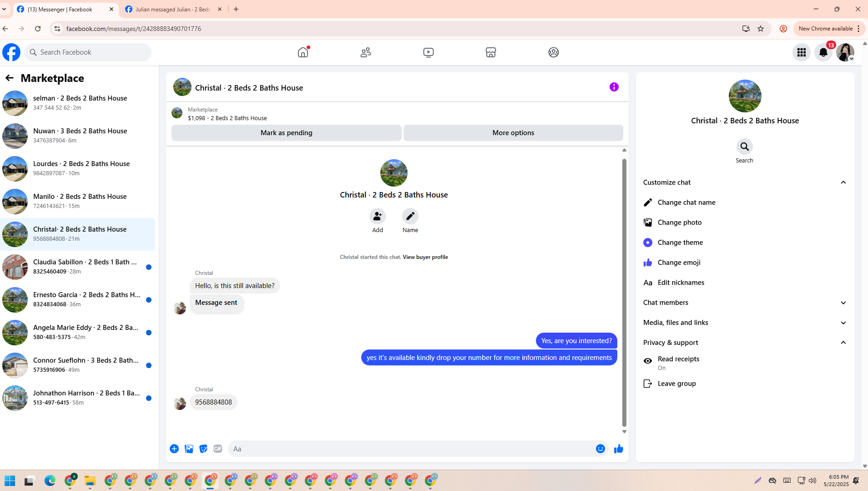Expand Media, files and links section
Image resolution: width=868 pixels, height=491 pixels.
point(745,323)
